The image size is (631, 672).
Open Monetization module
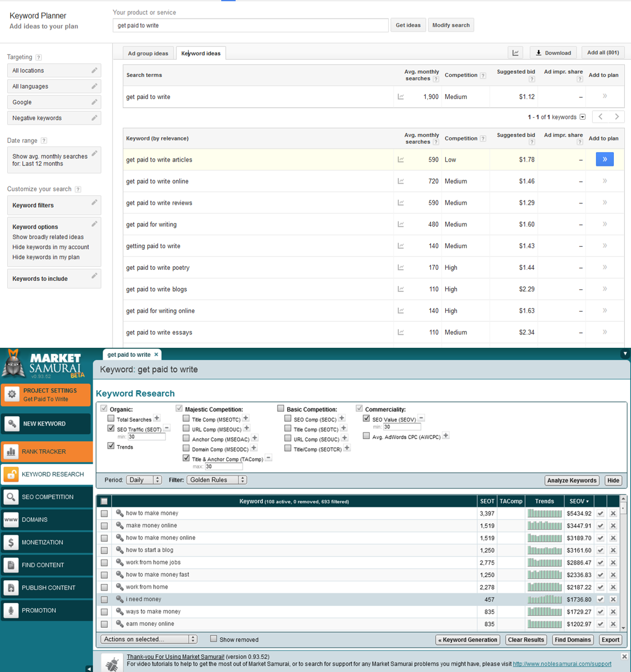coord(47,542)
